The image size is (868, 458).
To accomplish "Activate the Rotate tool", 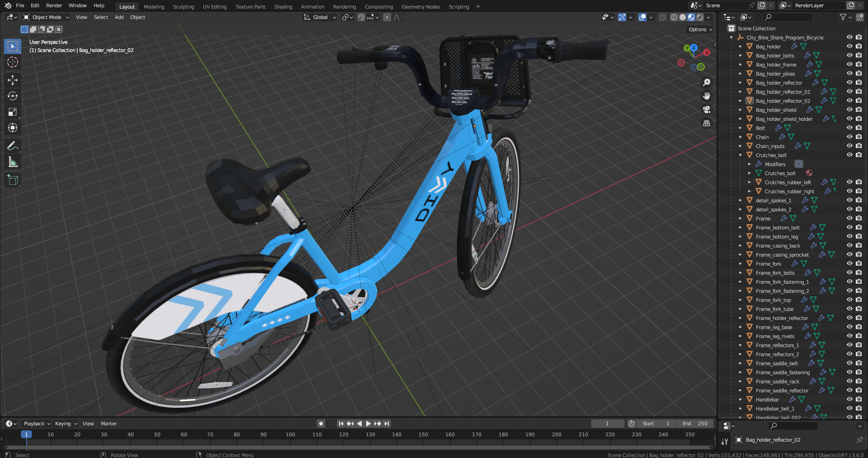I will [13, 96].
